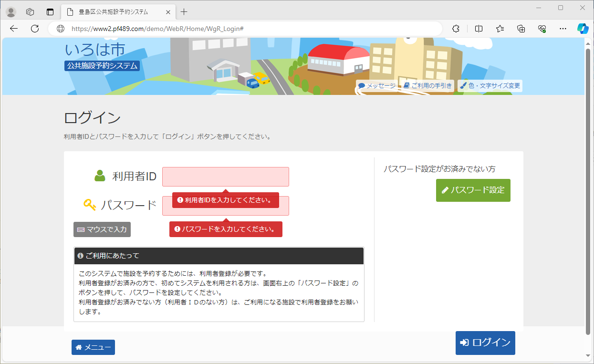Viewport: 594px width, 364px height.
Task: Click the yellow key icon beside パスワード
Action: click(90, 205)
